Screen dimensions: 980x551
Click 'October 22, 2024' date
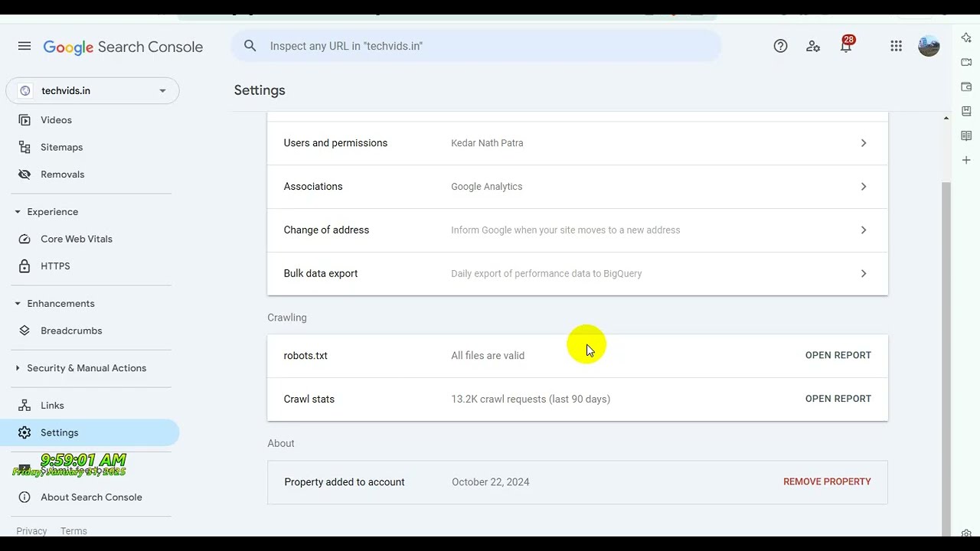[491, 482]
